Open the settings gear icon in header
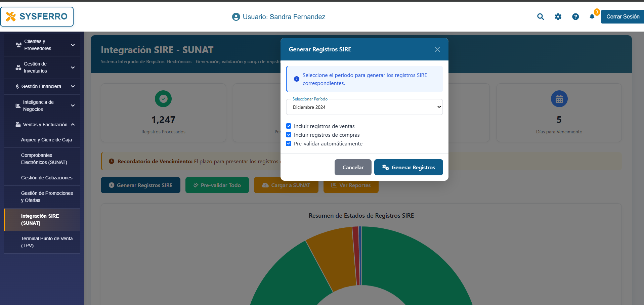Screen dimensions: 644x305 (558, 16)
